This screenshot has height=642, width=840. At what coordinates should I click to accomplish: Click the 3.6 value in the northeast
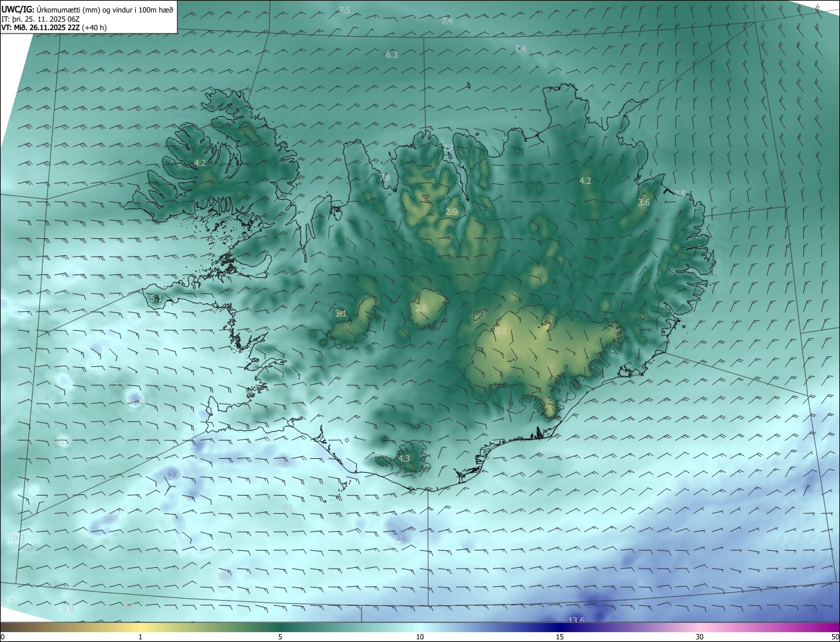644,203
